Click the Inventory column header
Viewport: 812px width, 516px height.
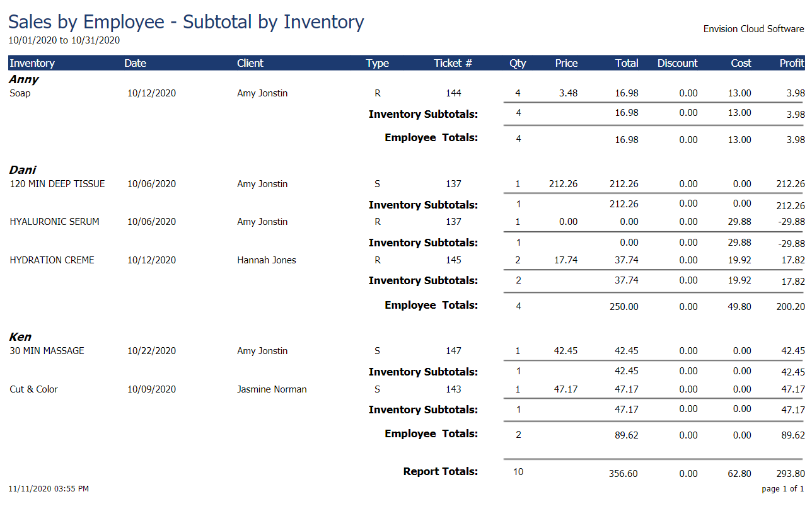[x=32, y=63]
